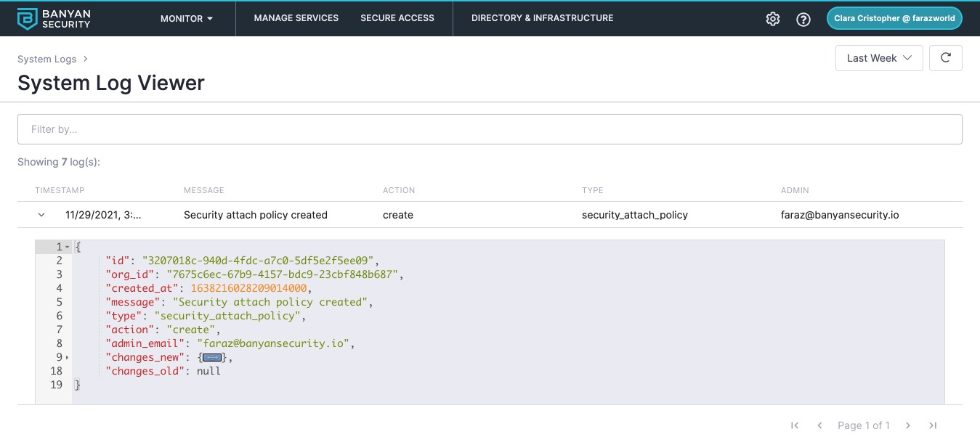This screenshot has height=445, width=980.
Task: Select the 11/29/2021 timestamp cell
Action: point(103,215)
